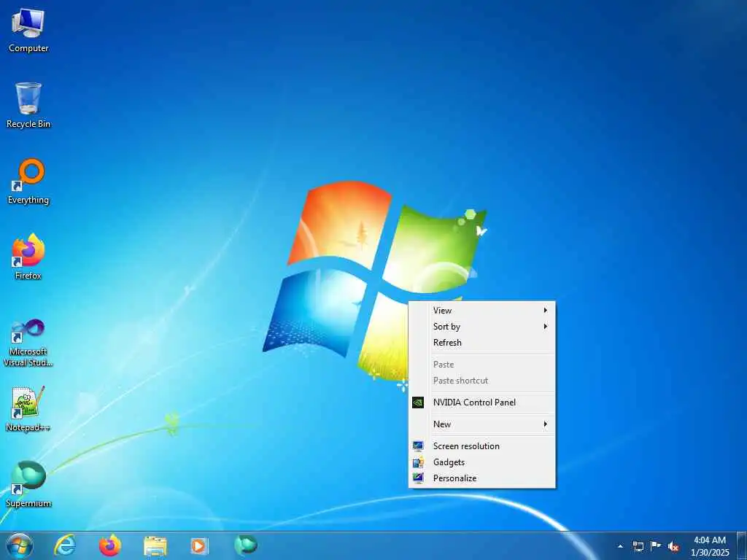Expand the Sort by submenu
Image resolution: width=747 pixels, height=560 pixels.
481,327
